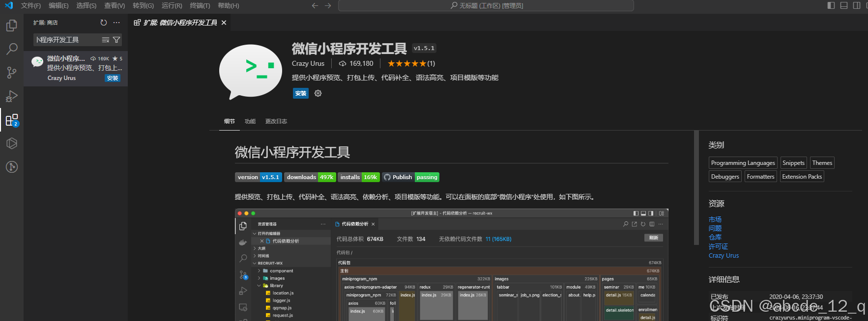Open the 许可证 license resource link

718,246
